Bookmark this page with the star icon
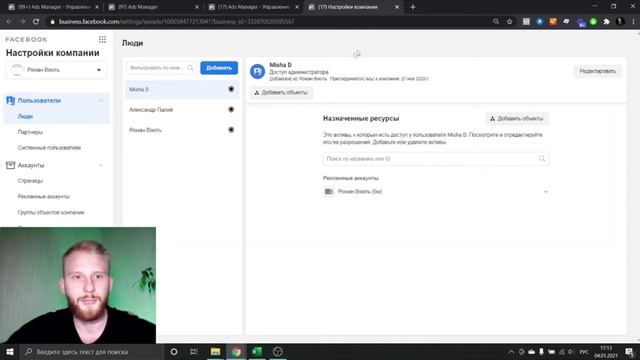Viewport: 640px width, 360px height. point(509,21)
